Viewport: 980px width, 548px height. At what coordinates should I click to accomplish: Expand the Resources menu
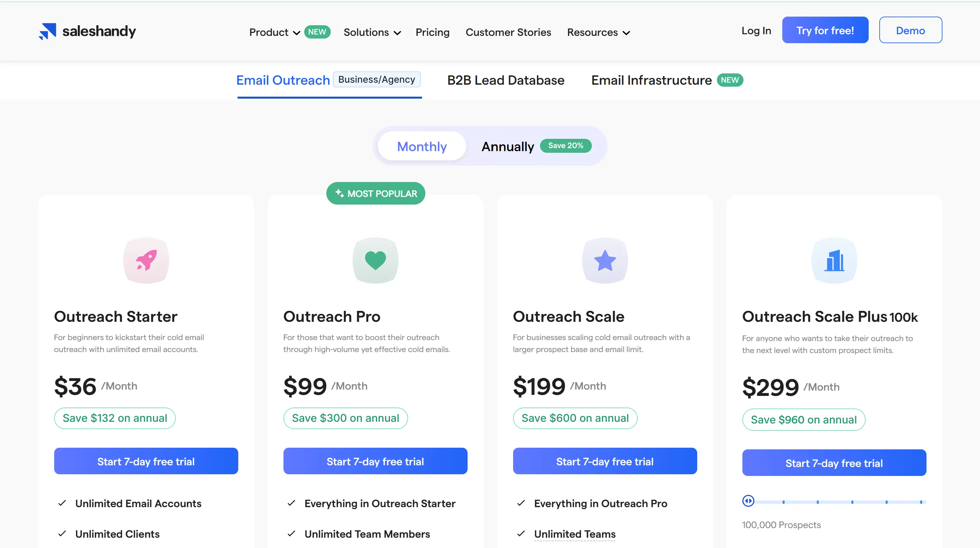point(598,32)
